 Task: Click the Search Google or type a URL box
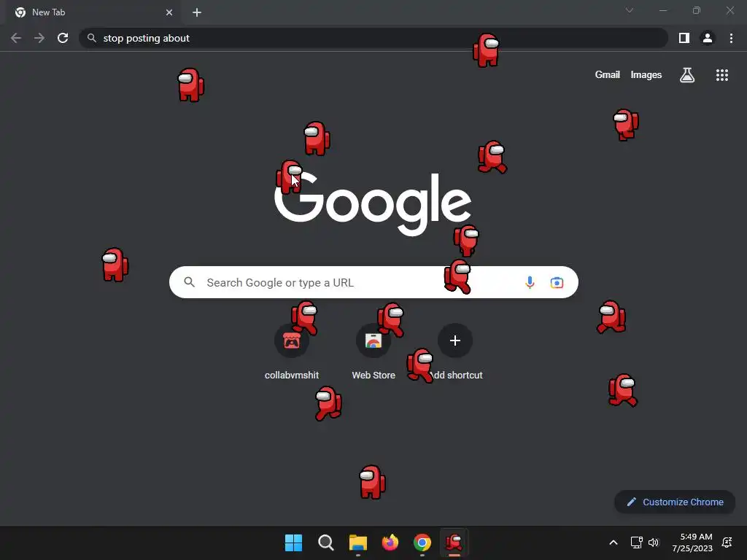tap(373, 282)
